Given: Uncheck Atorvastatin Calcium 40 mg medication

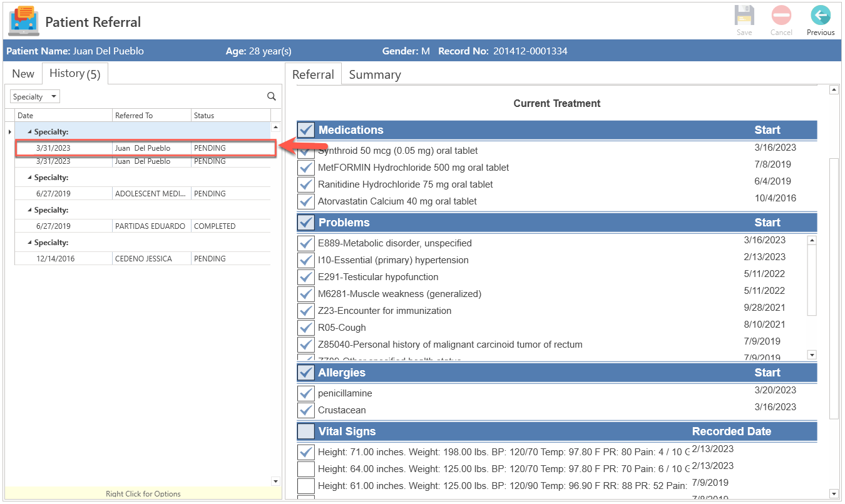Looking at the screenshot, I should pos(306,201).
